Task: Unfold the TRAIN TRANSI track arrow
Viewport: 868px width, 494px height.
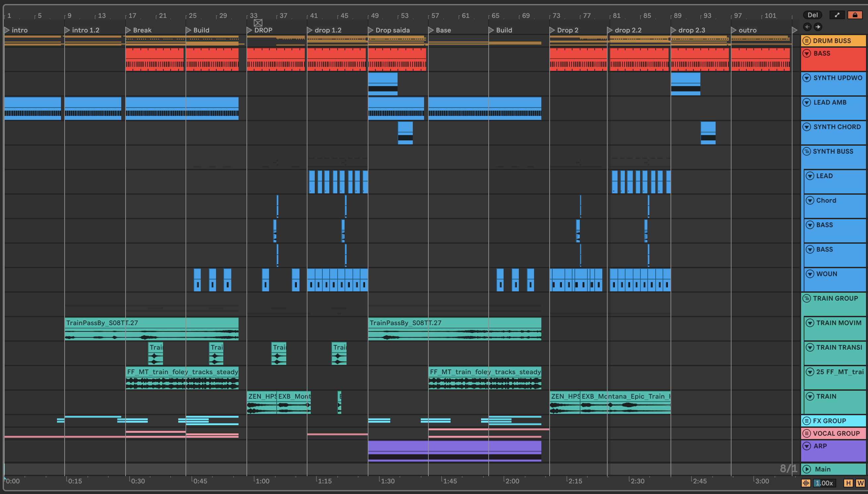Action: pyautogui.click(x=810, y=347)
